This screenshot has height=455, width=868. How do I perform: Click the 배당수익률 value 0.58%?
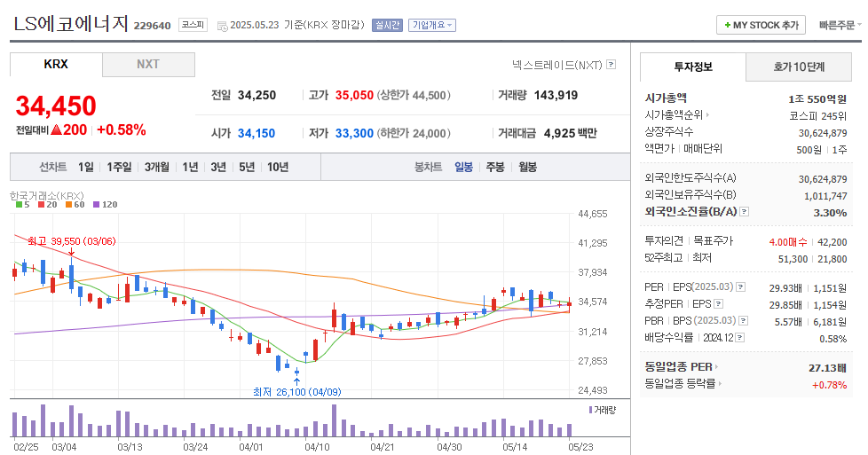point(833,339)
